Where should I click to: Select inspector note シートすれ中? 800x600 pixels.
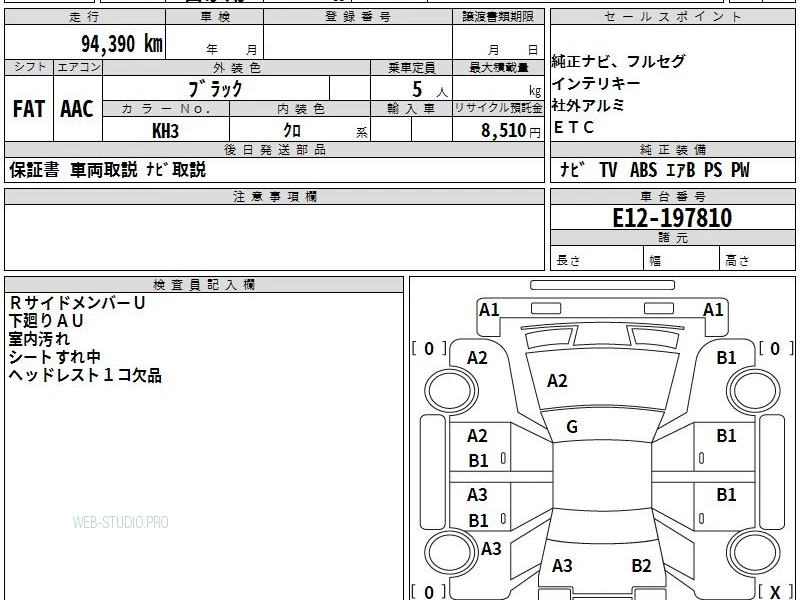tap(55, 357)
